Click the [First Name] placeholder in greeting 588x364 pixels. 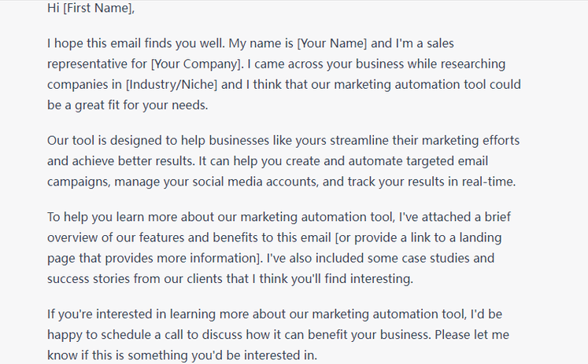coord(99,9)
